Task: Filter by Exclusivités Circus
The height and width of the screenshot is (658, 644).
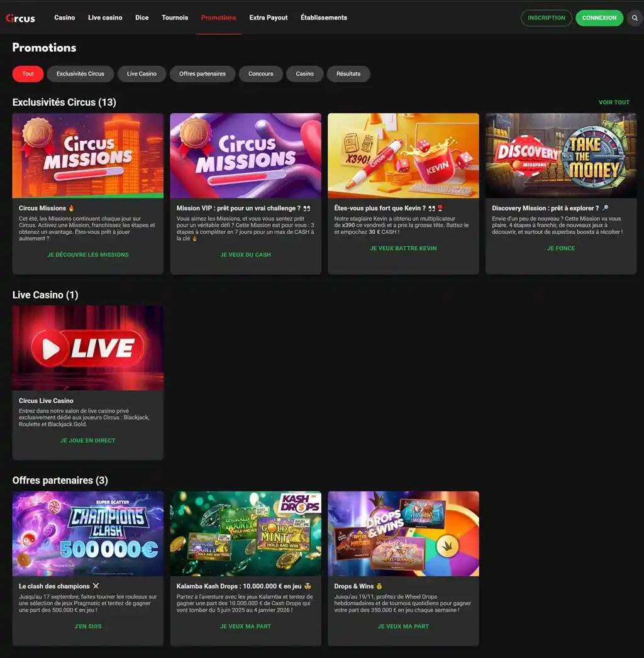Action: [x=80, y=74]
